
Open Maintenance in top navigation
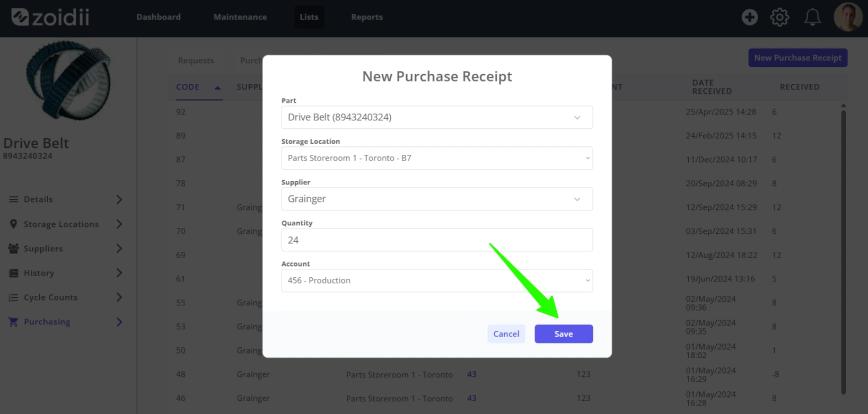(240, 17)
